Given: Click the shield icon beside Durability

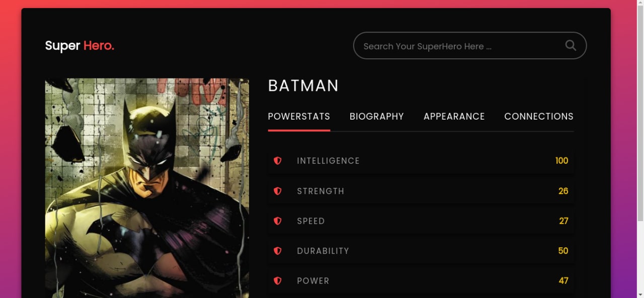Looking at the screenshot, I should [x=277, y=251].
